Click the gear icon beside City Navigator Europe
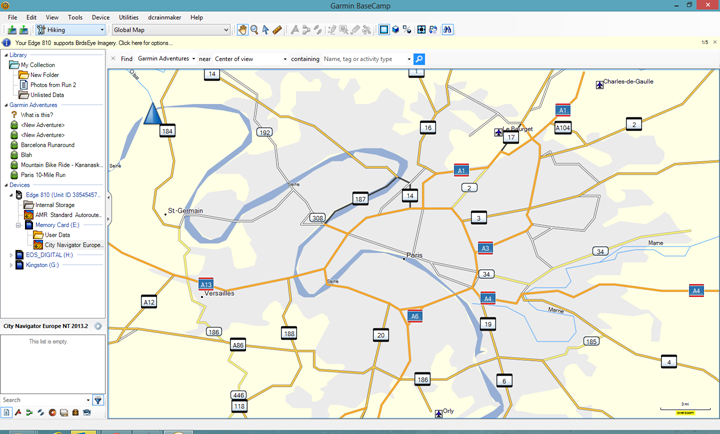The image size is (720, 434). 98,326
